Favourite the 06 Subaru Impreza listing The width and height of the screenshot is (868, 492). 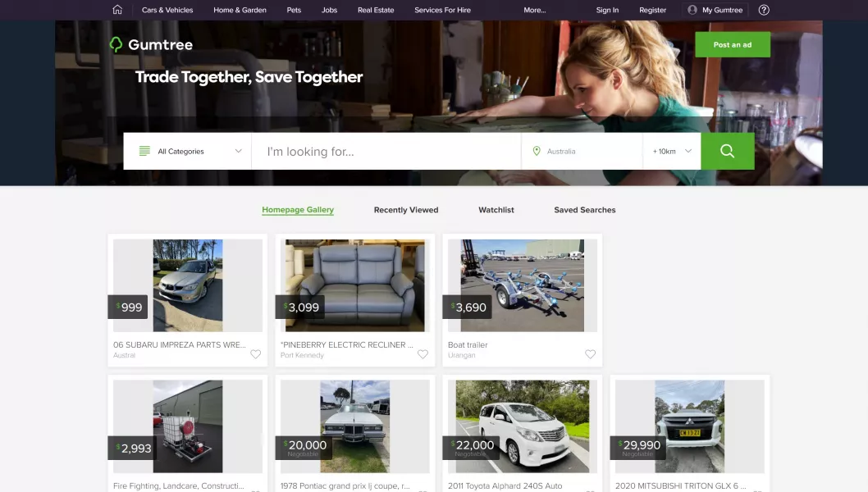(255, 354)
